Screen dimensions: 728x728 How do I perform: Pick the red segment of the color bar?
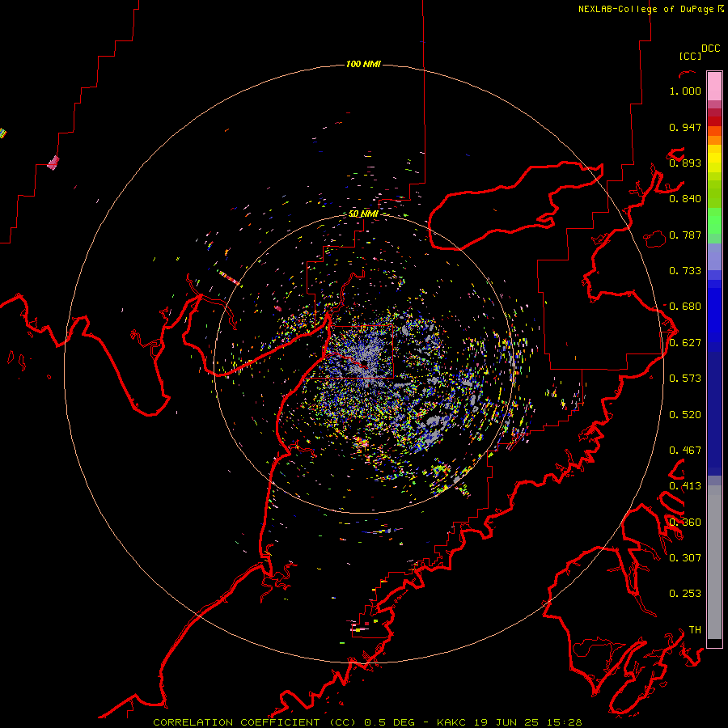(x=714, y=121)
